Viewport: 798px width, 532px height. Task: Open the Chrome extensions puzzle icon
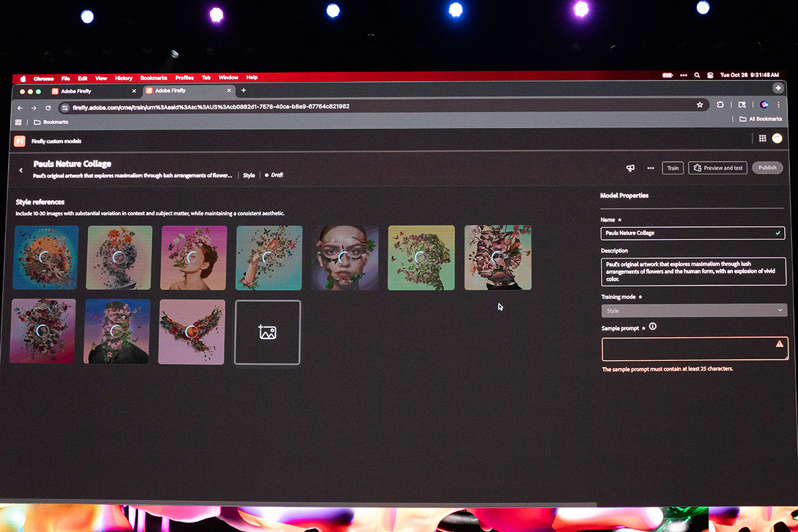[x=721, y=105]
